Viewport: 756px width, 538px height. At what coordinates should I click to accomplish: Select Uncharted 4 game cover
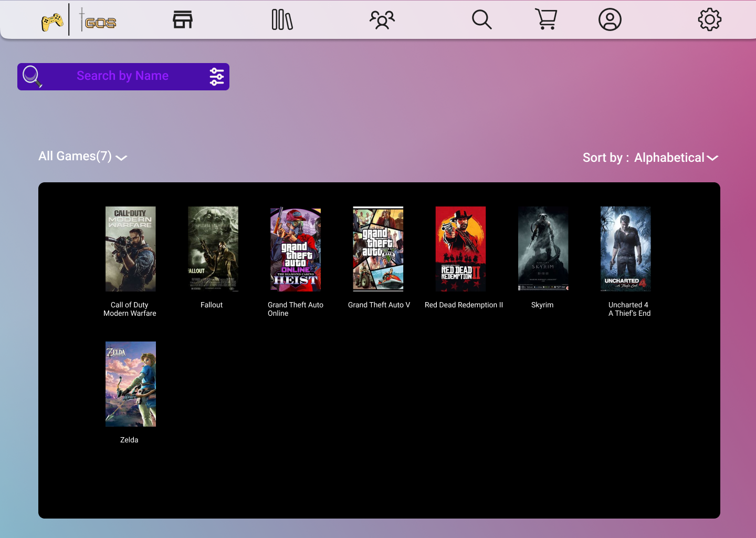coord(626,249)
